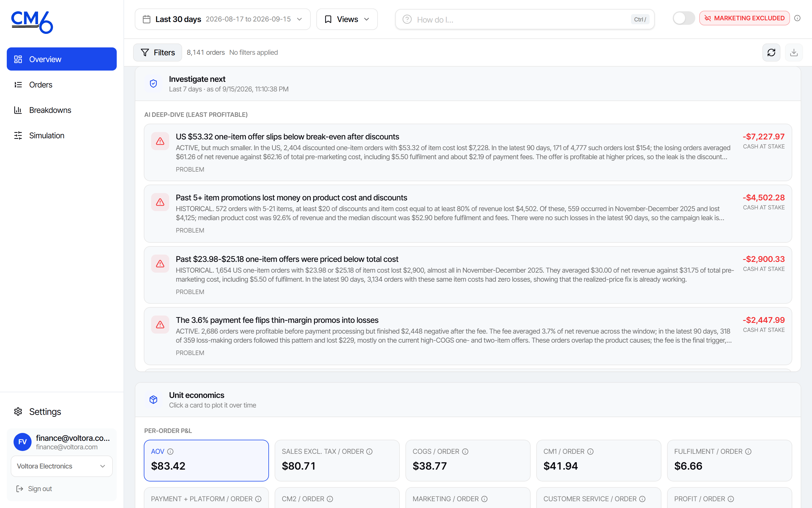Image resolution: width=812 pixels, height=508 pixels.
Task: Open the Simulation page
Action: (x=62, y=135)
